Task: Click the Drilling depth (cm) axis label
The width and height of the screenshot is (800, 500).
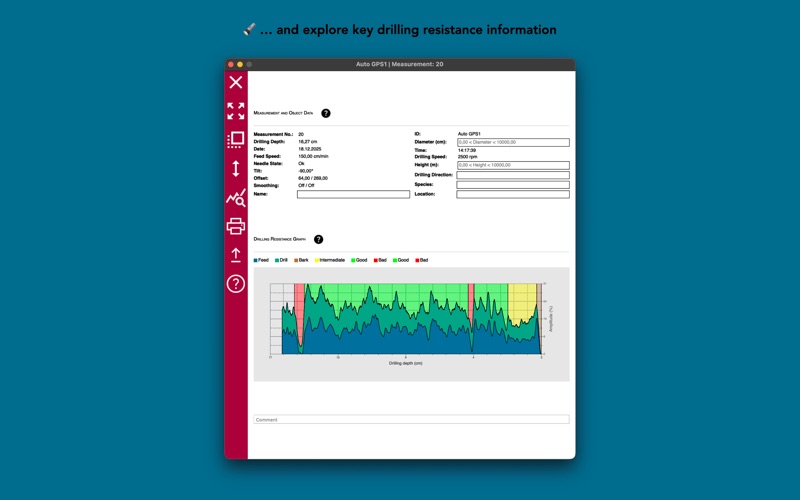Action: pos(406,363)
